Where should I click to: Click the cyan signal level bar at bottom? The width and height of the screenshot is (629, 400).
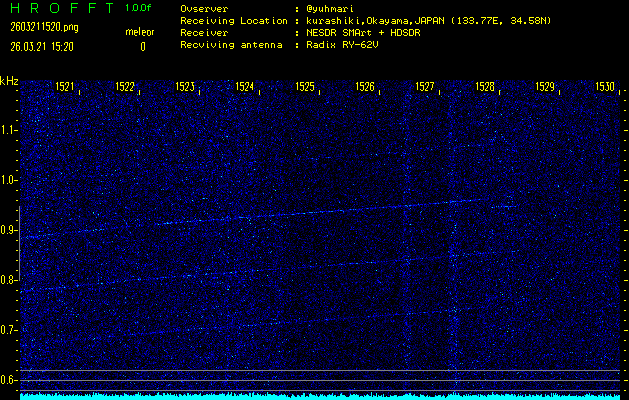coord(320,396)
